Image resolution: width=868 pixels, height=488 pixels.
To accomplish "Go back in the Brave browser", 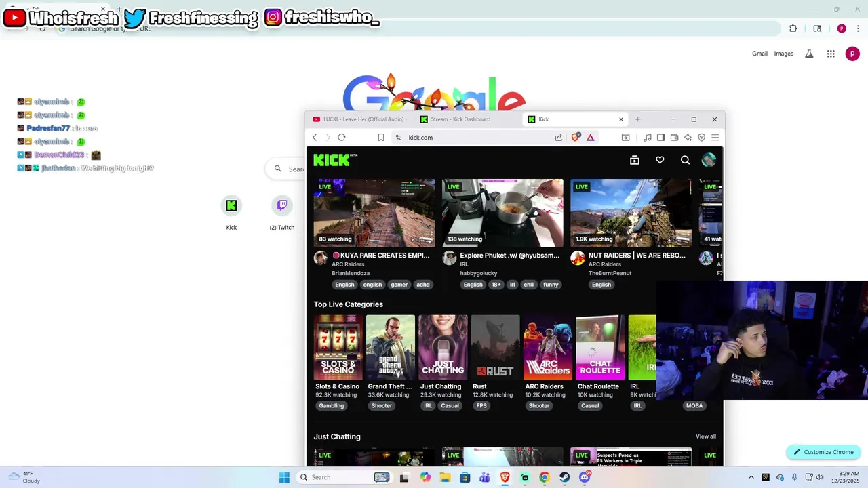I will 315,138.
